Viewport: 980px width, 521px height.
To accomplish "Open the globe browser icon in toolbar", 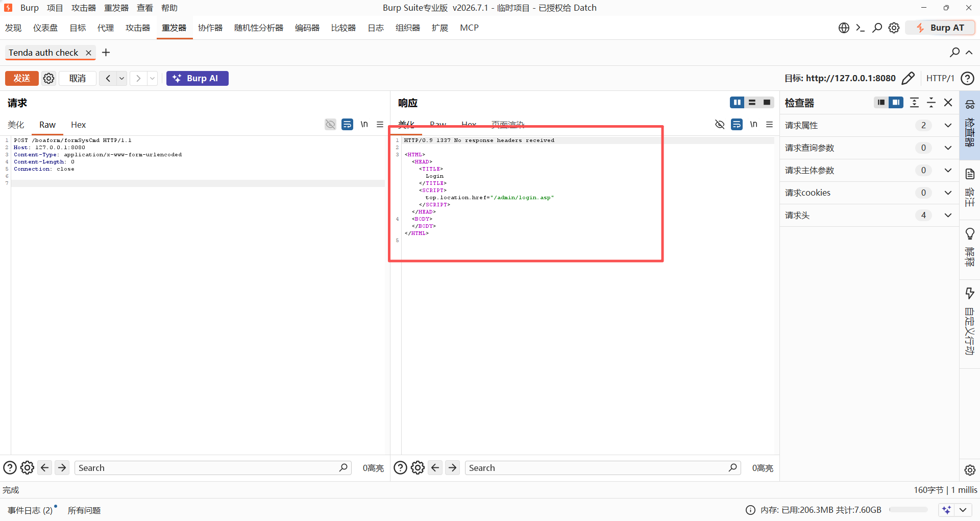I will 844,28.
